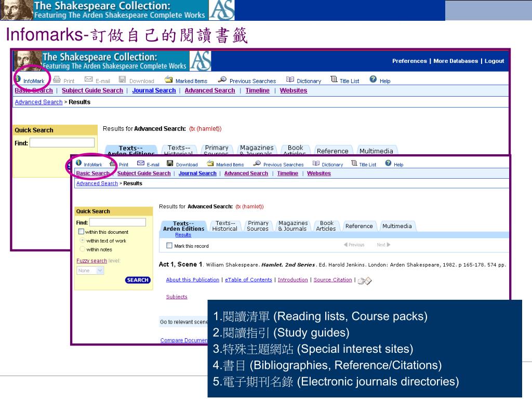Image resolution: width=532 pixels, height=399 pixels.
Task: Open Magazines & Journals tab in front window
Action: 293,226
